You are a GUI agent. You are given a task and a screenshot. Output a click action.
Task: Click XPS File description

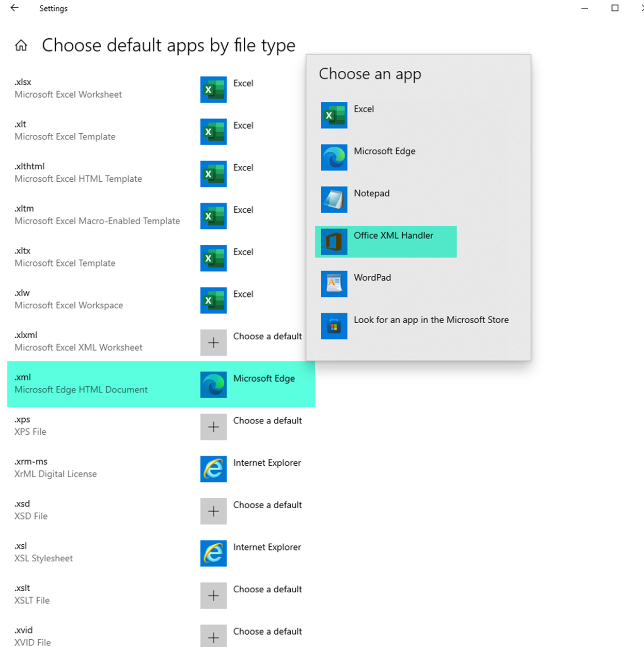pos(30,432)
